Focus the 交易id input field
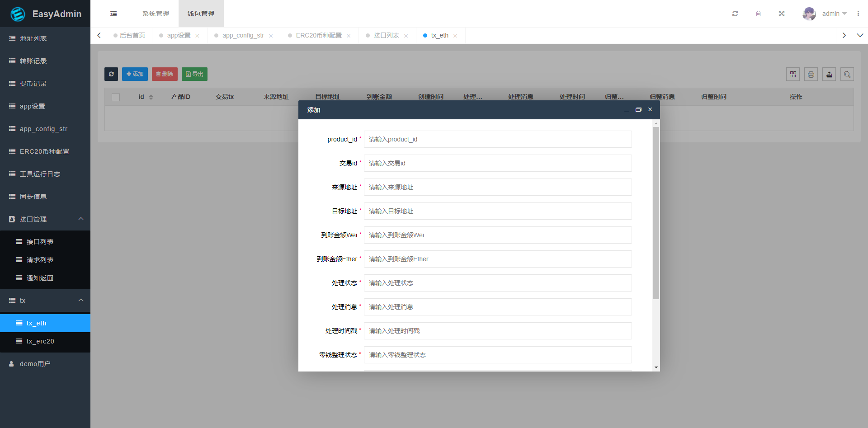This screenshot has height=428, width=868. point(498,163)
